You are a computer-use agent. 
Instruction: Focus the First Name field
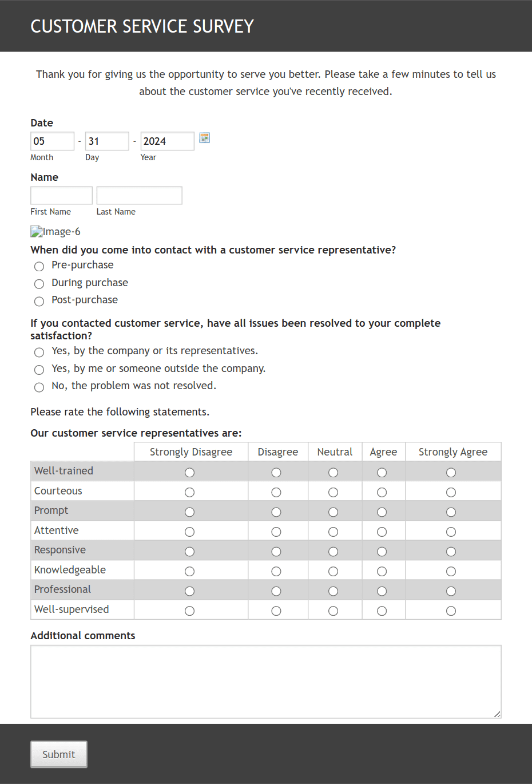(x=61, y=195)
